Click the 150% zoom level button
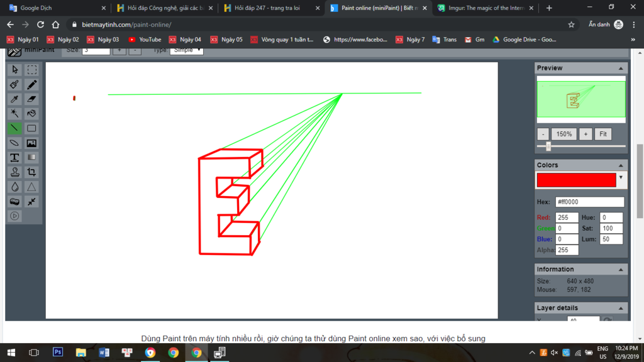Screen dimensions: 644x362 tap(564, 134)
